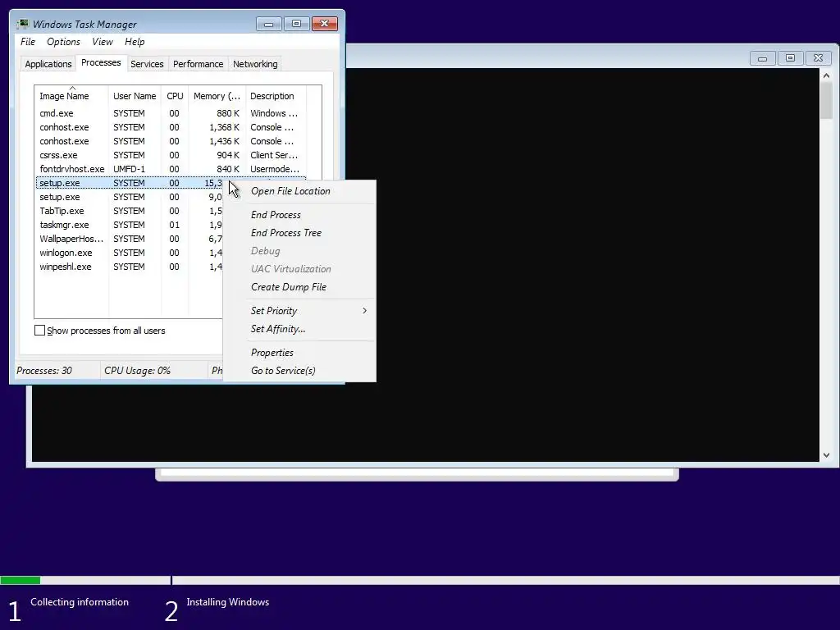Image resolution: width=840 pixels, height=630 pixels.
Task: Sort by Image Name column header
Action: coord(71,96)
